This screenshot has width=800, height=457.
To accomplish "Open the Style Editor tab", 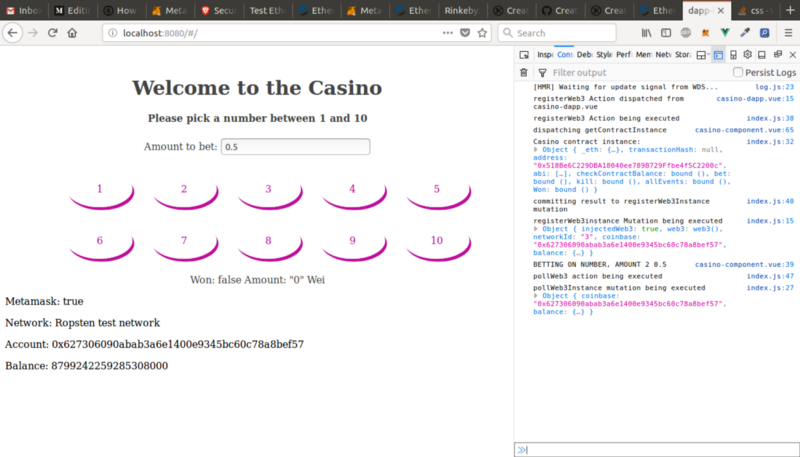I will click(x=604, y=55).
